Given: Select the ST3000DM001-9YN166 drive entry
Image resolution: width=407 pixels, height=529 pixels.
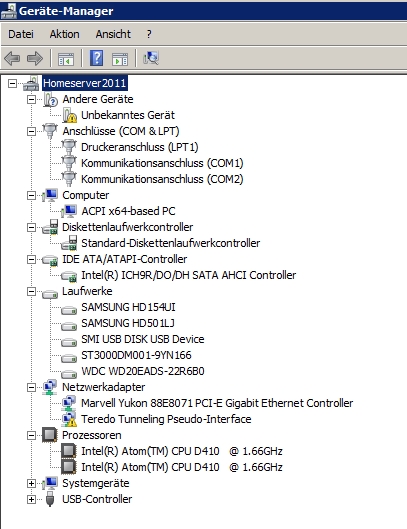Looking at the screenshot, I should pos(136,355).
